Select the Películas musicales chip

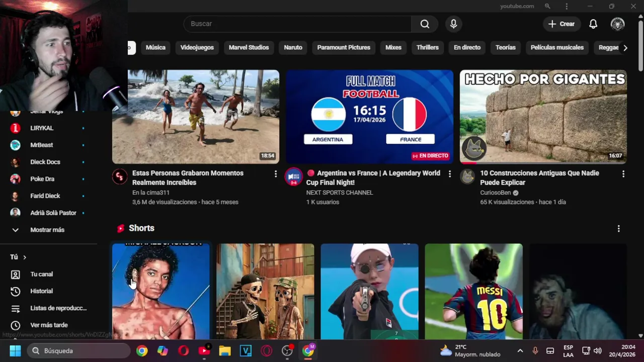[x=557, y=47]
